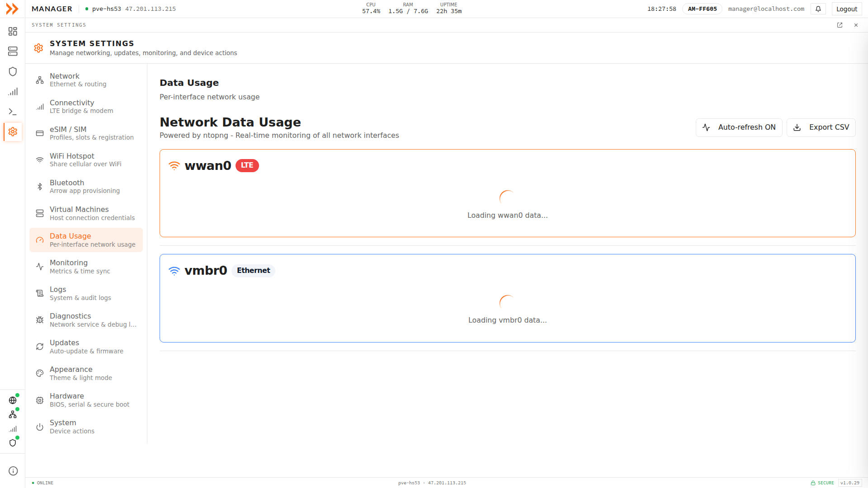The image size is (868, 488).
Task: Click the CPU 57.4% stat
Action: pos(371,8)
